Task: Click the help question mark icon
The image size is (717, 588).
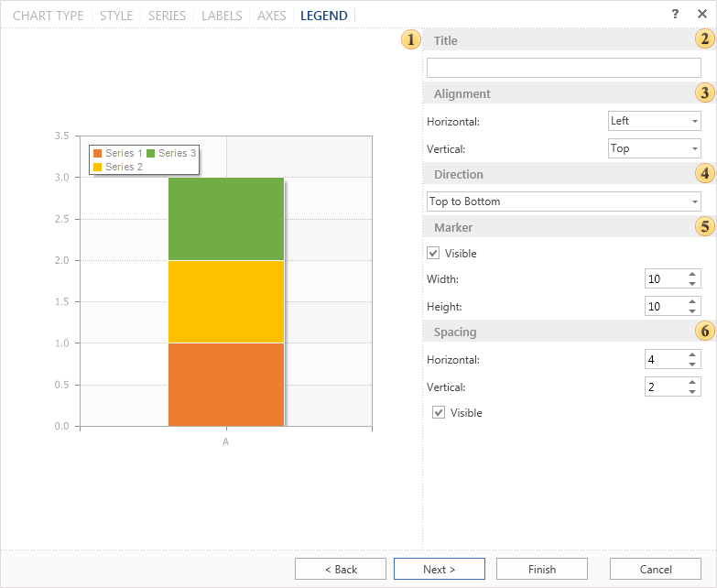Action: click(x=676, y=15)
